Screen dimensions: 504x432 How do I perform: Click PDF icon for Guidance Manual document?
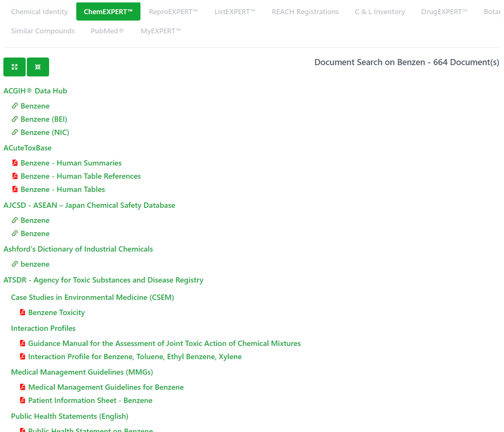[x=22, y=343]
